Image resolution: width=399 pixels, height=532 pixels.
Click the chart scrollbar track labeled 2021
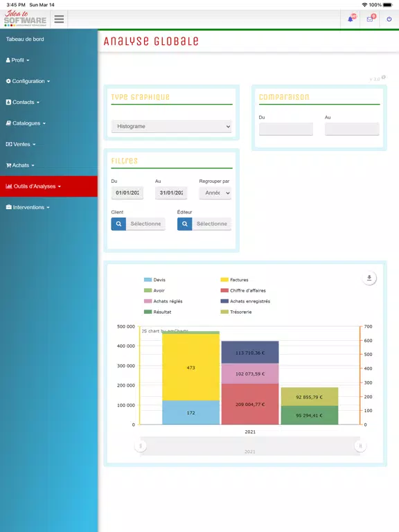pos(250,446)
